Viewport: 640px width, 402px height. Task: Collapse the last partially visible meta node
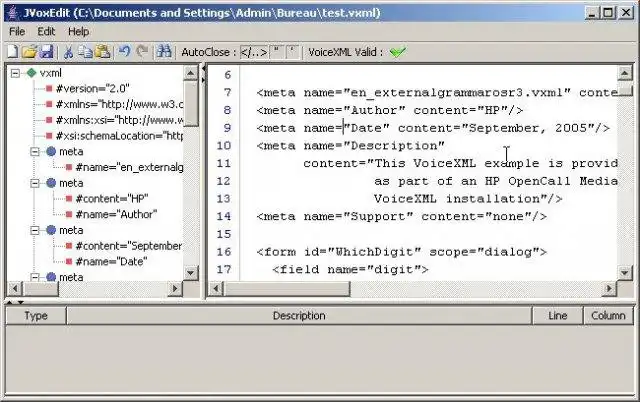(x=35, y=278)
